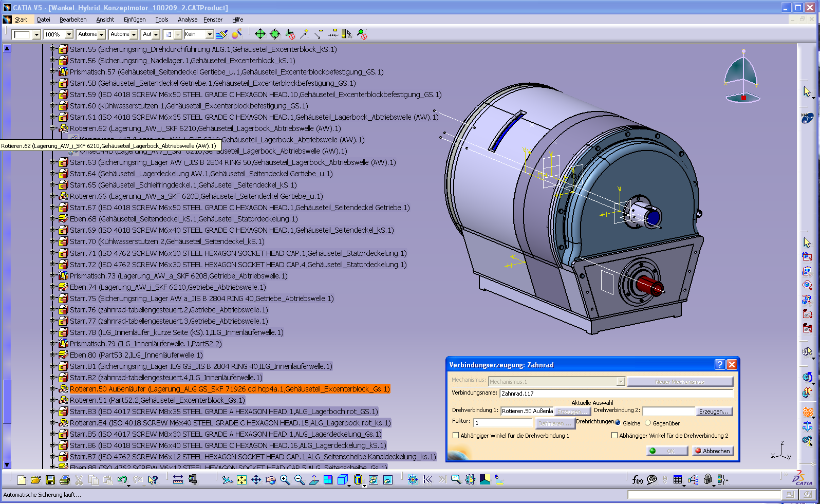Image resolution: width=820 pixels, height=504 pixels.
Task: Click the Snap green rotate-arrows icon
Action: pyautogui.click(x=275, y=34)
